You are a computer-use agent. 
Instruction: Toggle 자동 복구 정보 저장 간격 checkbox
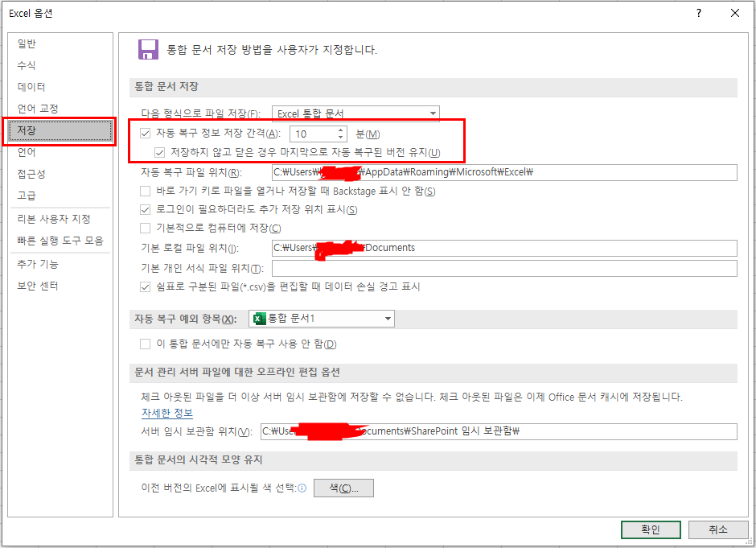click(x=145, y=133)
